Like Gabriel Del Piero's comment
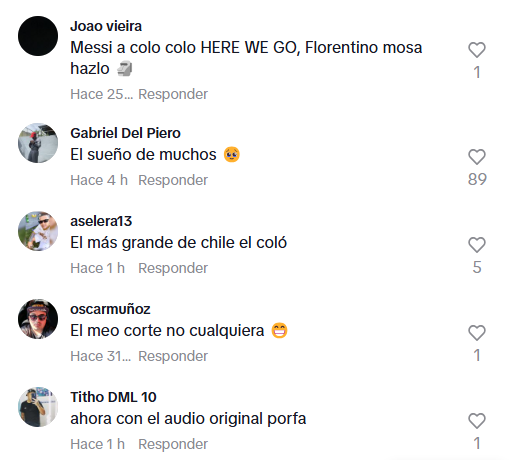 (477, 157)
